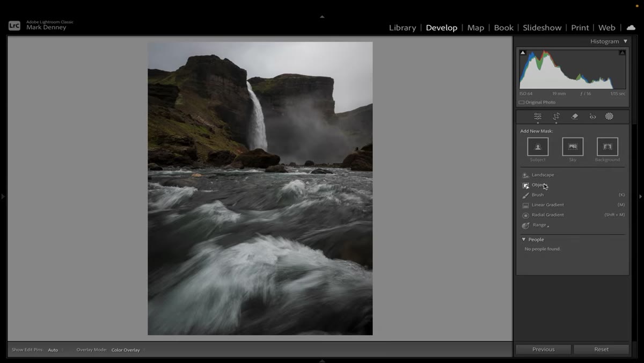Viewport: 644px width, 363px height.
Task: Select the Crop overlay tool icon
Action: click(x=556, y=117)
